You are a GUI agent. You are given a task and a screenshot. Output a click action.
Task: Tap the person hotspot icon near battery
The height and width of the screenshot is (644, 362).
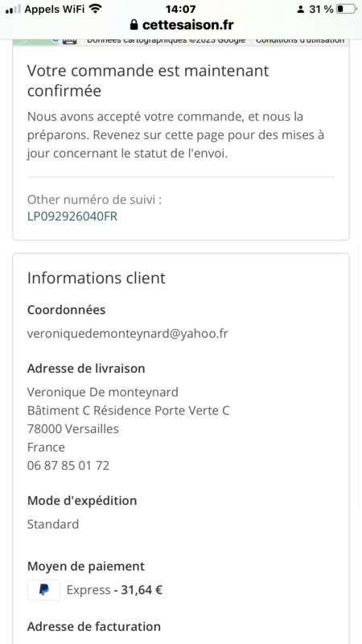(301, 9)
